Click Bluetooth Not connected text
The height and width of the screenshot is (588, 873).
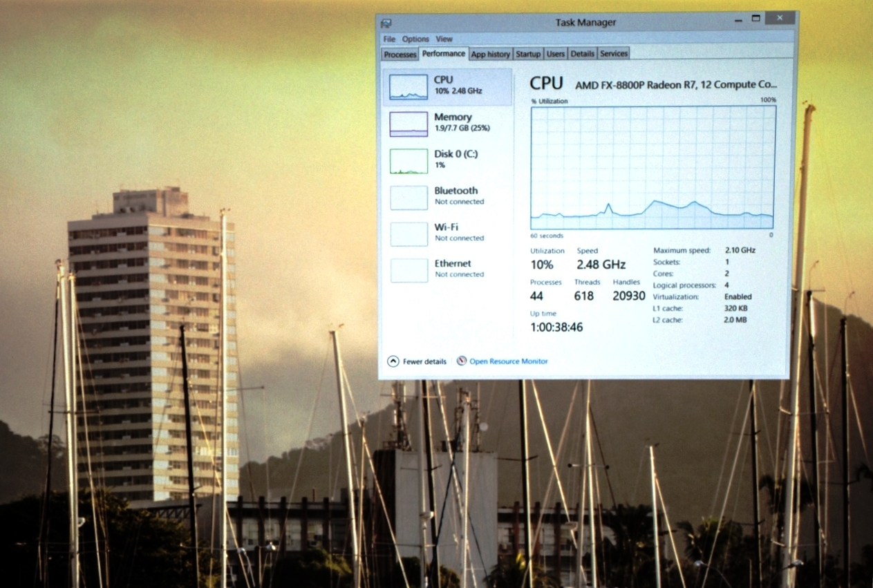(x=459, y=196)
